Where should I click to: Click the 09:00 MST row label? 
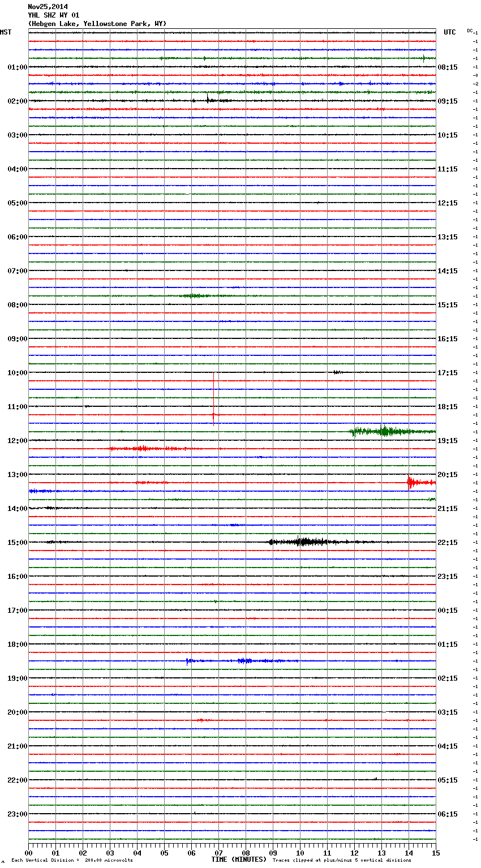point(17,339)
